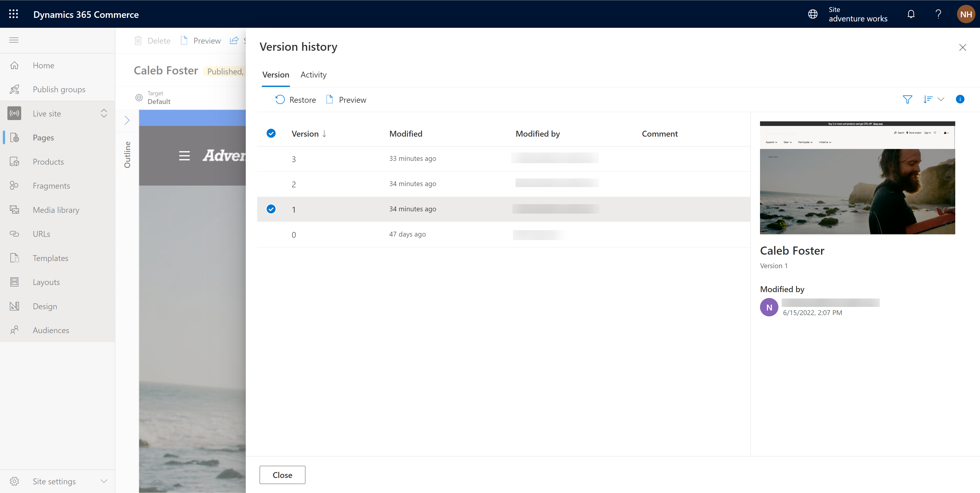Click the Pages icon in left sidebar
The image size is (980, 493).
[14, 137]
